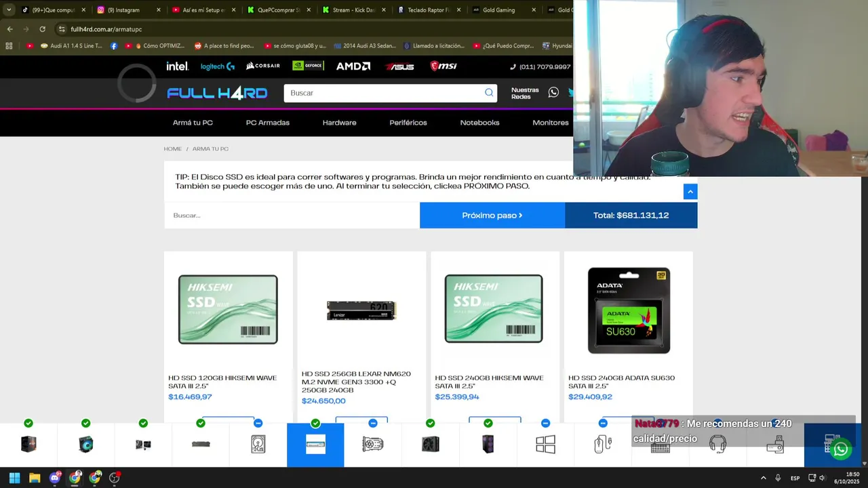Click the GeForce brand logo
The height and width of the screenshot is (488, 868).
click(x=308, y=66)
